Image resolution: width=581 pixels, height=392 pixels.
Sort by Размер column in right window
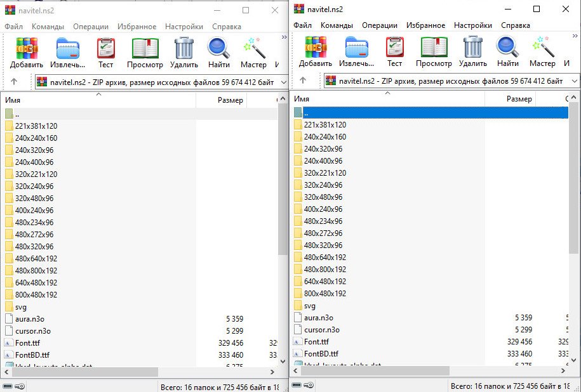tap(511, 99)
